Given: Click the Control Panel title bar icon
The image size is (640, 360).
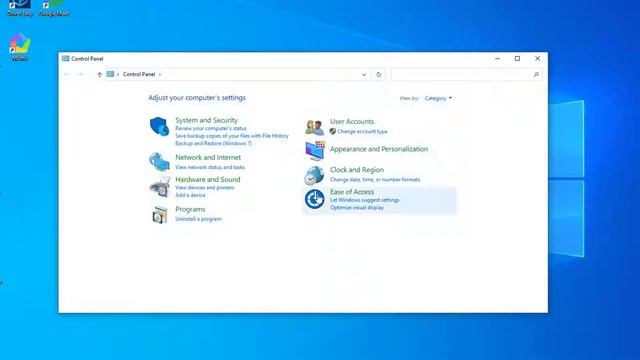Looking at the screenshot, I should [65, 59].
